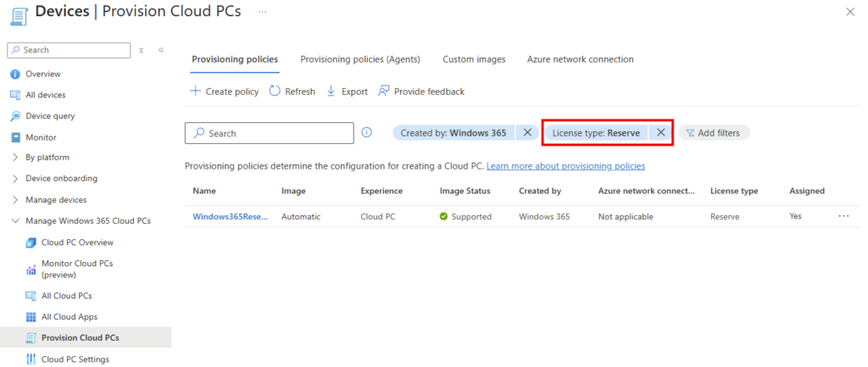
Task: Open the Cloud PC Settings icon
Action: pyautogui.click(x=31, y=359)
